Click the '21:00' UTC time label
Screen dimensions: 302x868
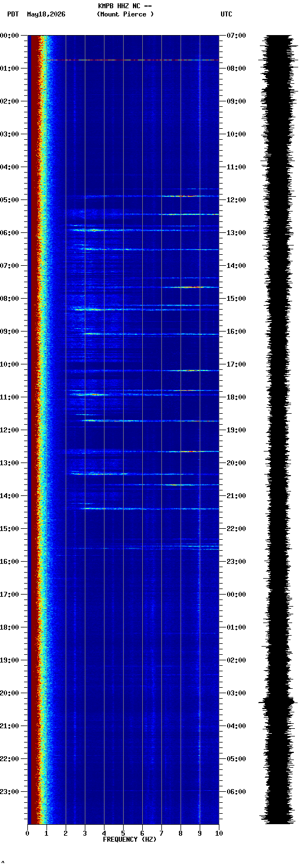[236, 496]
